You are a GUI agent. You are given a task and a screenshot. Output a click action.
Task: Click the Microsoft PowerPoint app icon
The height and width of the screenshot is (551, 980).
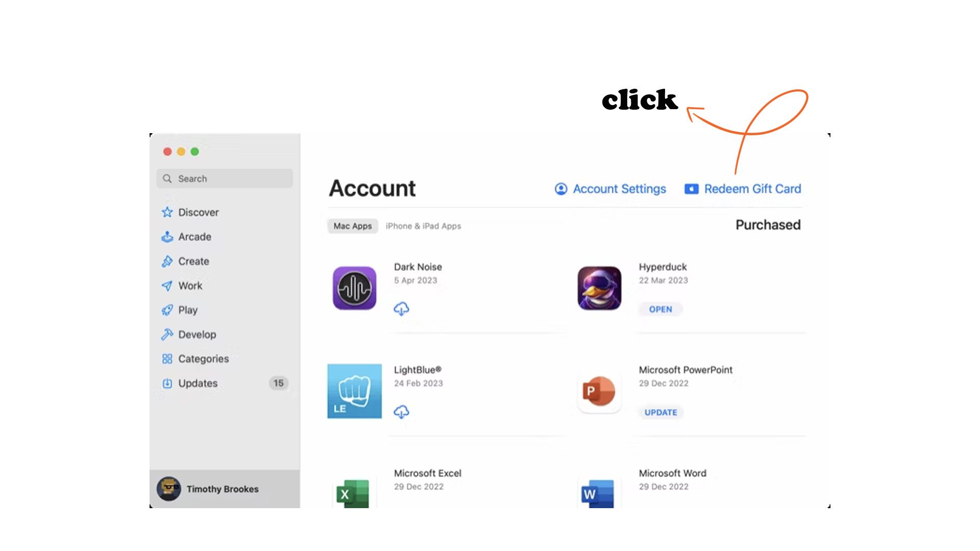pos(598,390)
